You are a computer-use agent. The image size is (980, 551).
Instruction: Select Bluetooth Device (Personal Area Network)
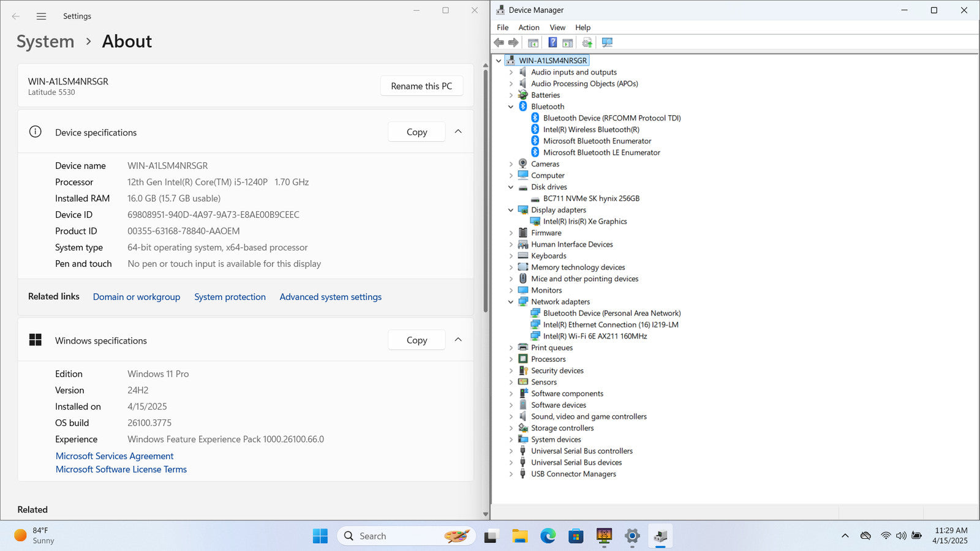pyautogui.click(x=612, y=313)
